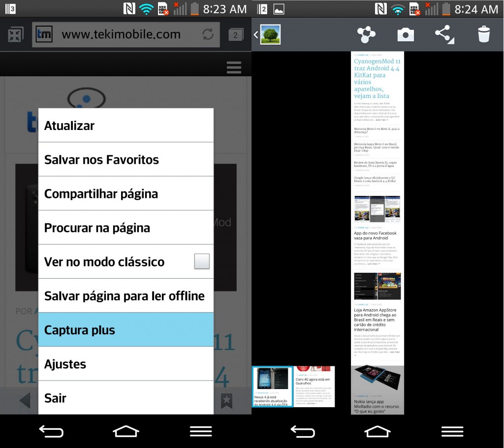Tap the NFC status icon on left phone

click(129, 9)
